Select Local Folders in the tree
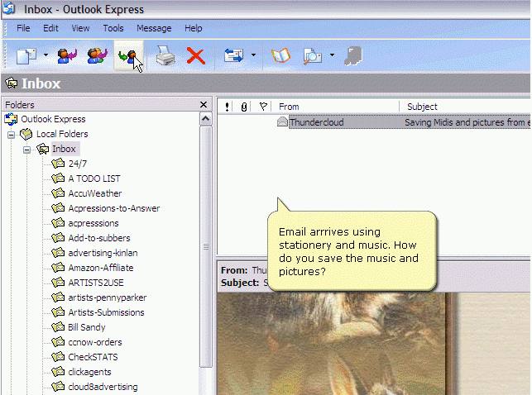This screenshot has height=395, width=532. pyautogui.click(x=62, y=134)
